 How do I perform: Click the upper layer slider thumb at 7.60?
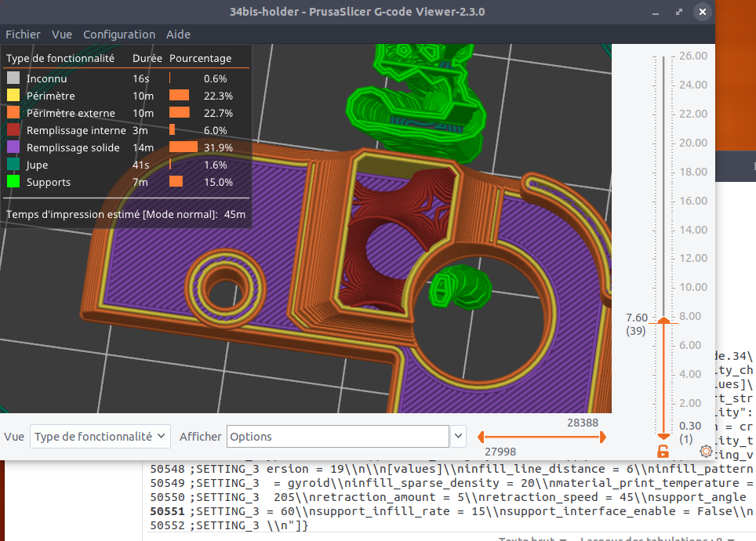click(x=664, y=320)
